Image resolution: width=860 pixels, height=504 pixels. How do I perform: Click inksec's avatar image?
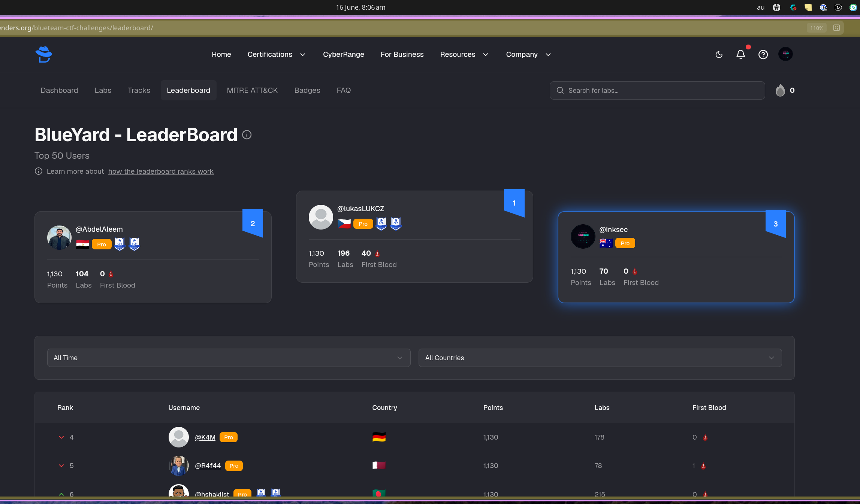(583, 236)
